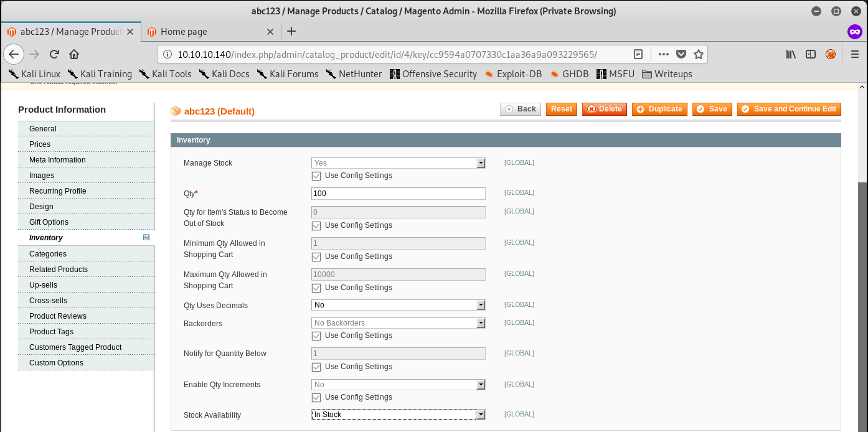Select the Meta Information tab
The width and height of the screenshot is (868, 432).
click(86, 160)
